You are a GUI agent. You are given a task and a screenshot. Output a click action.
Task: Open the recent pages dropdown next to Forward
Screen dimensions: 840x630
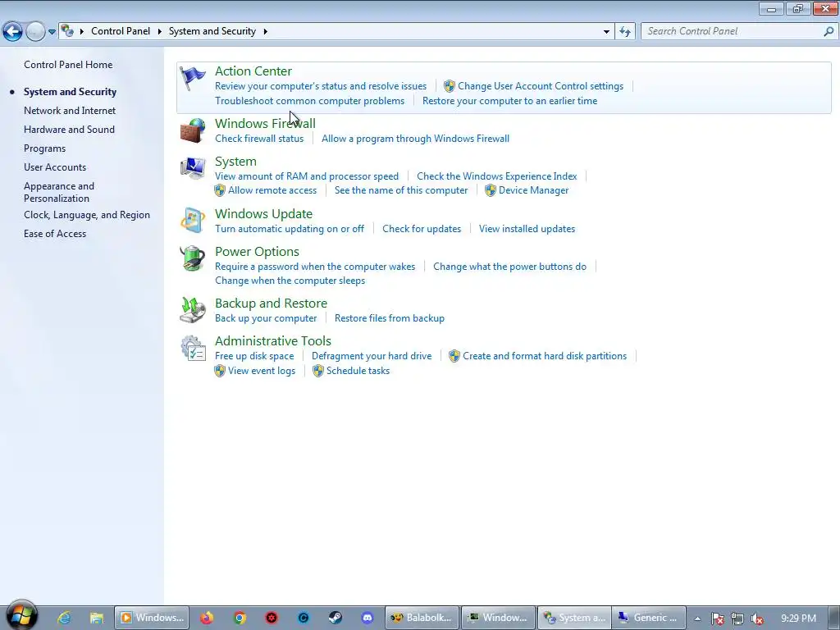pyautogui.click(x=52, y=32)
